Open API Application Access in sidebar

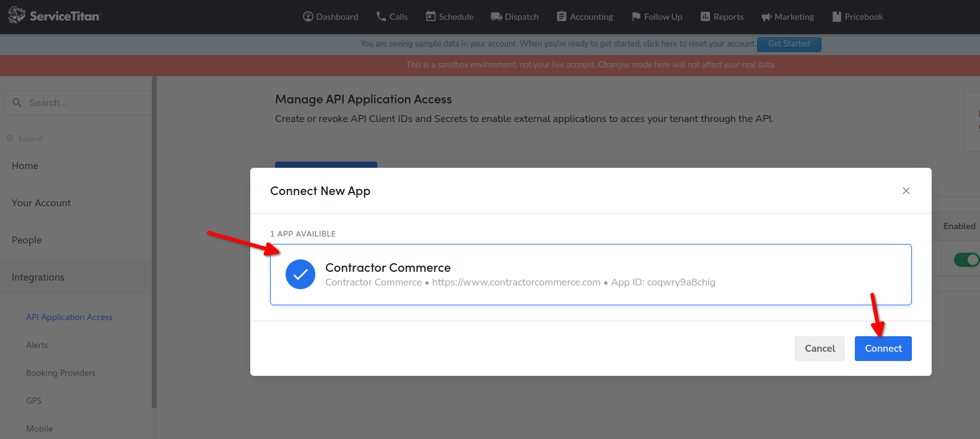tap(69, 317)
